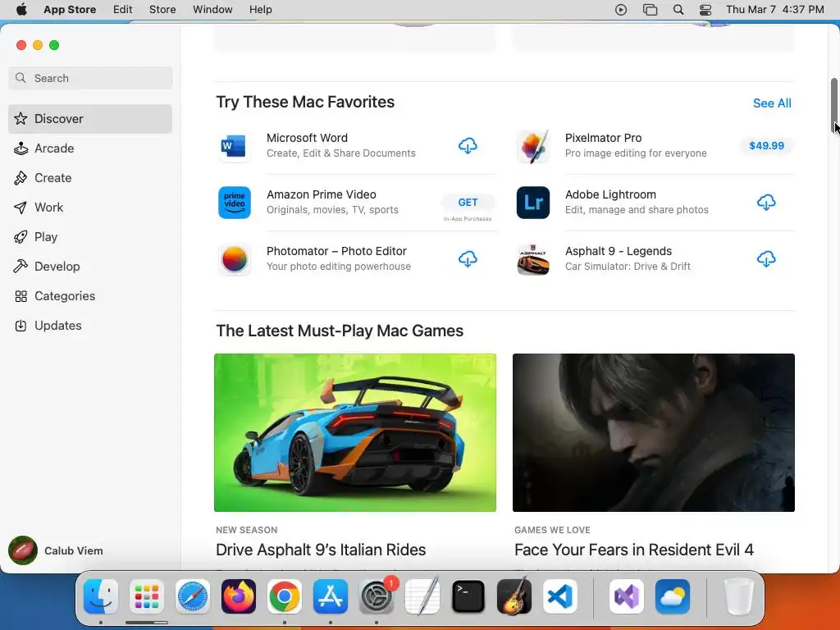Launch Visual Studio Code from Dock

coord(560,596)
